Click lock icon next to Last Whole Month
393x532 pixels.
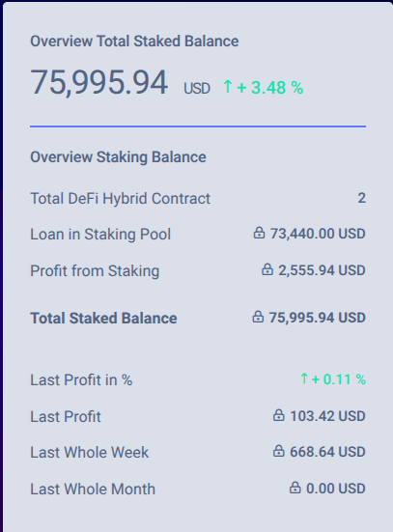[x=295, y=488]
